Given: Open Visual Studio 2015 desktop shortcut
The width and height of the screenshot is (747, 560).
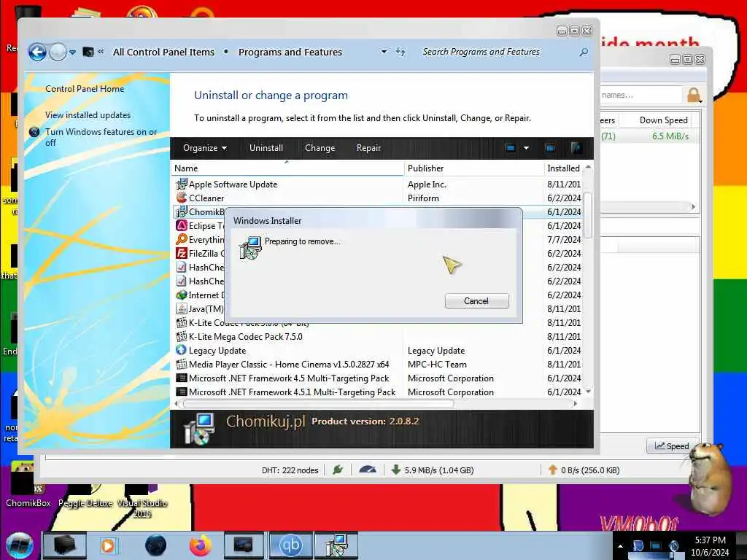Looking at the screenshot, I should (142, 502).
